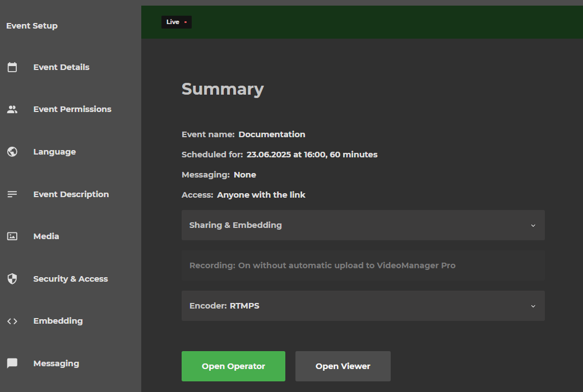Click the Summary heading
Viewport: 583px width, 392px height.
click(x=223, y=89)
